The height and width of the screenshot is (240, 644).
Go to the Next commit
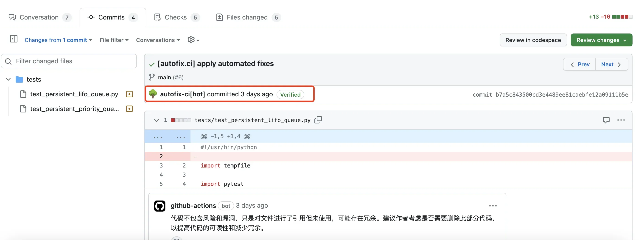pyautogui.click(x=611, y=64)
